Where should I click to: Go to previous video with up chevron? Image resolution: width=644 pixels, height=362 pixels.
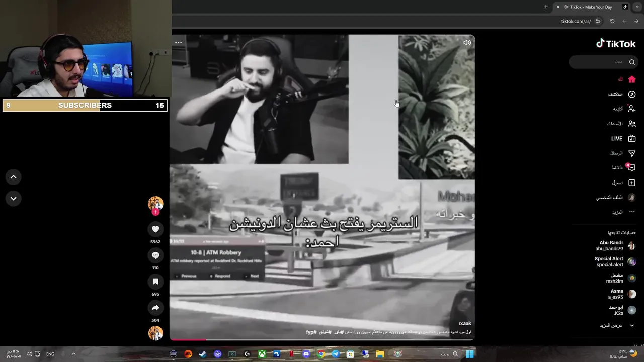tap(14, 177)
